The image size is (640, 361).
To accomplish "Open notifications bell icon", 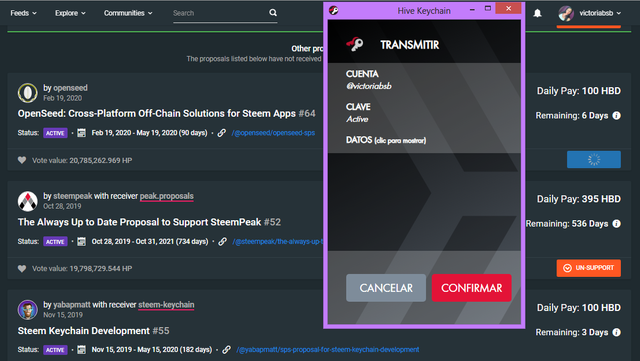I will point(538,13).
